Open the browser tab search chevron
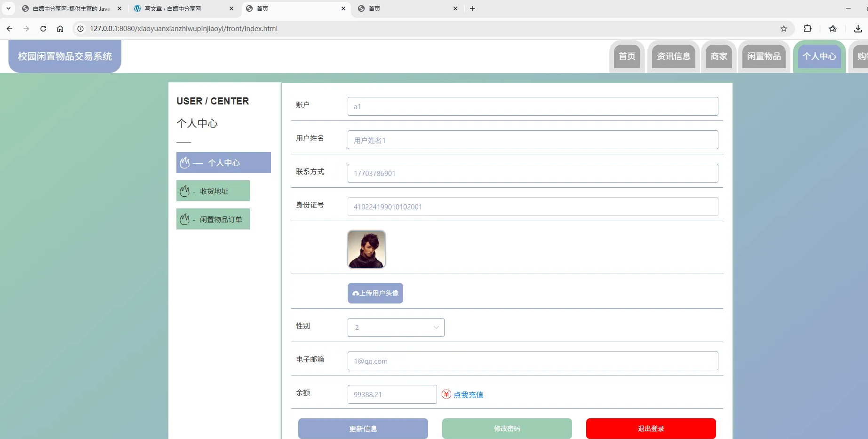This screenshot has height=439, width=868. 8,8
